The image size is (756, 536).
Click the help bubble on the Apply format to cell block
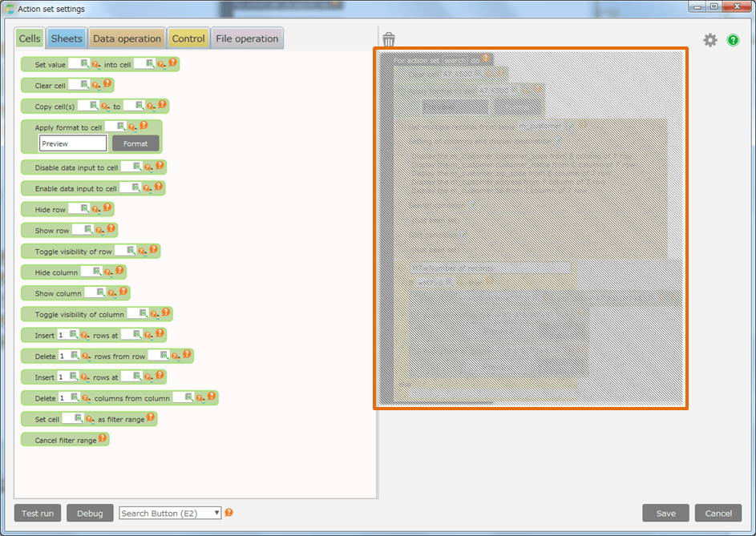[x=144, y=125]
